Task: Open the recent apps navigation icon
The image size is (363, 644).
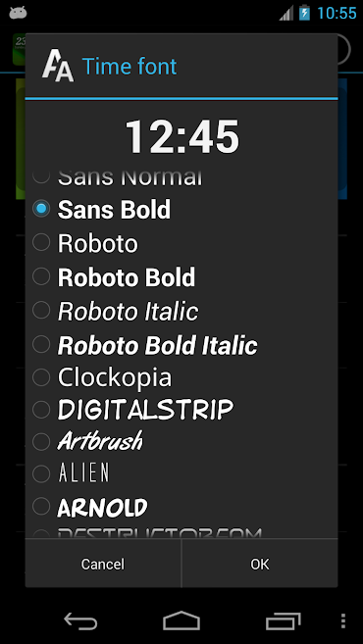Action: coord(283,620)
